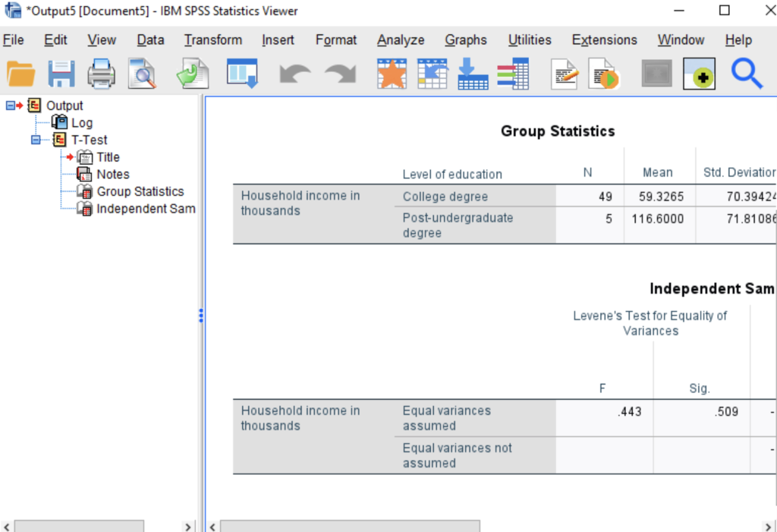777x532 pixels.
Task: Open Print Preview
Action: [142, 74]
